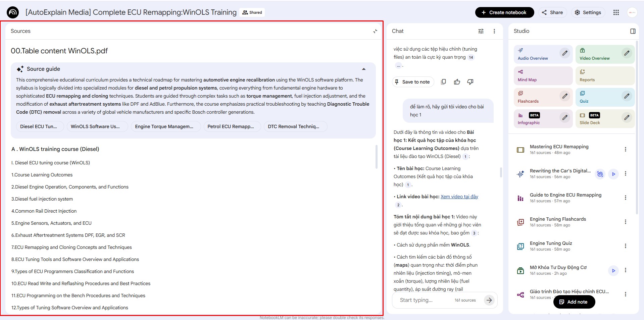The height and width of the screenshot is (320, 644).
Task: Open chat panel three-dot menu
Action: (x=494, y=31)
